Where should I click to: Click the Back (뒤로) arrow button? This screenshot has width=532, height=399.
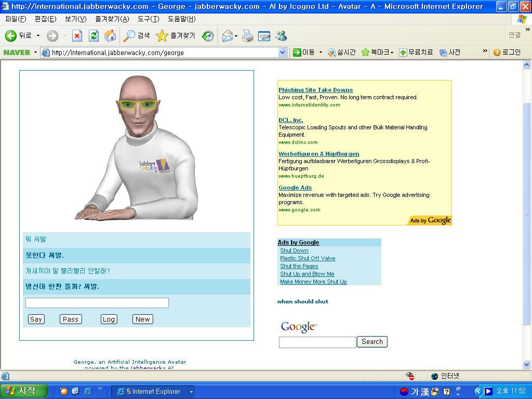coord(18,36)
